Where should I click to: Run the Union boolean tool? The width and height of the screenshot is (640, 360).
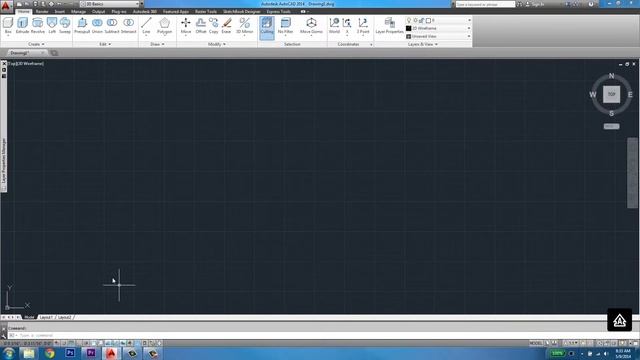97,25
